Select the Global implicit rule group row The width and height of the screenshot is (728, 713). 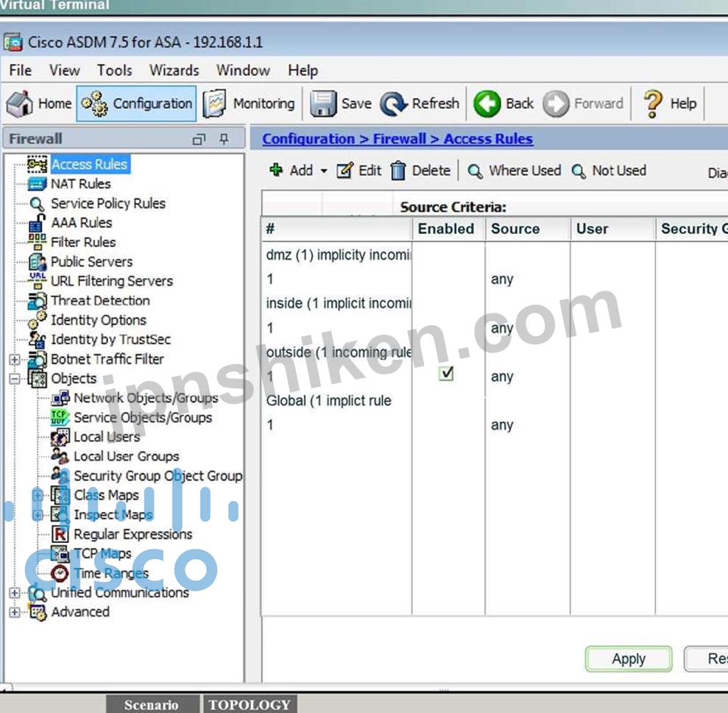[329, 400]
